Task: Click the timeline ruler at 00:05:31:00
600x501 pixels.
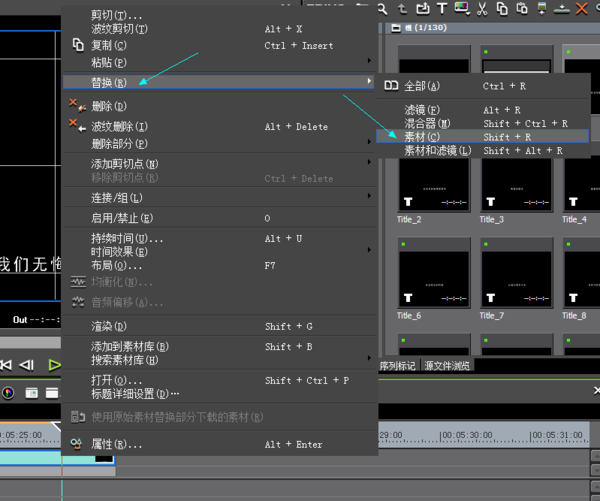Action: pos(557,435)
